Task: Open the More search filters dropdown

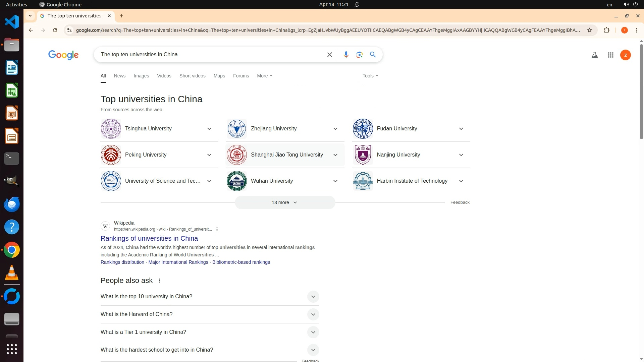Action: click(x=264, y=76)
